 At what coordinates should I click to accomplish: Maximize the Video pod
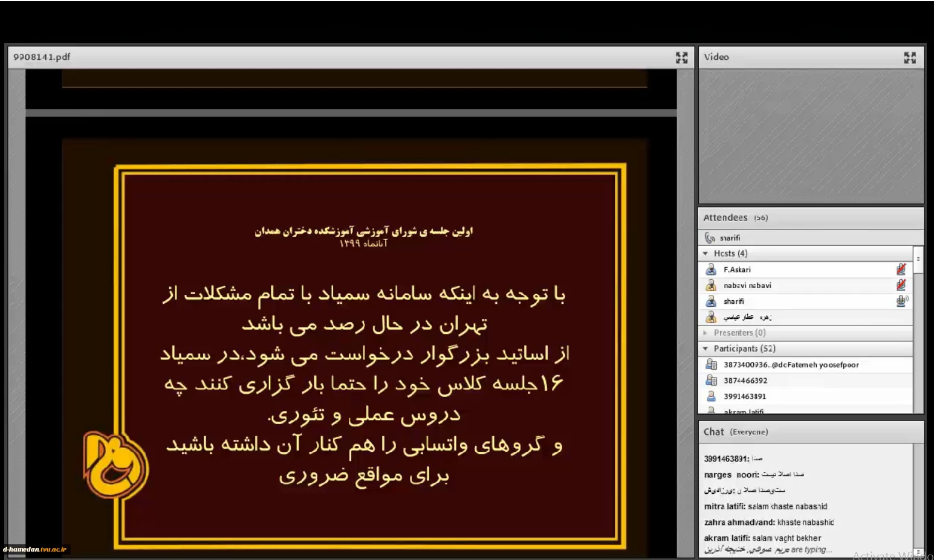tap(910, 57)
